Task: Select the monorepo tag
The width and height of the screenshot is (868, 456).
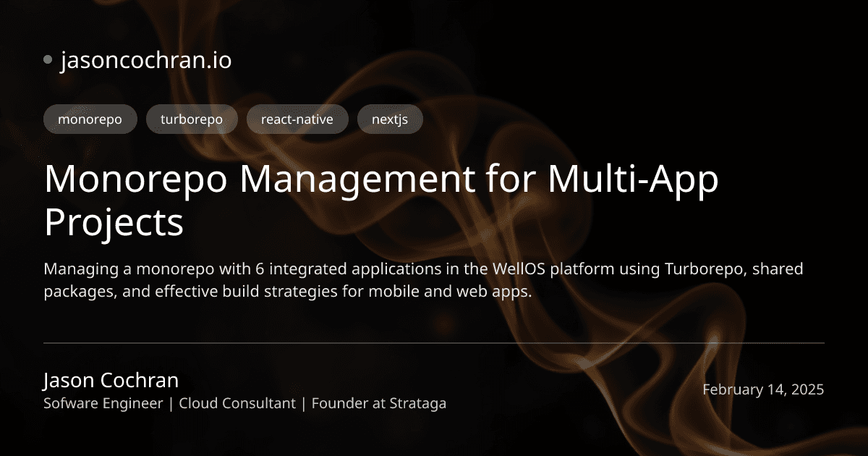Action: coord(90,119)
